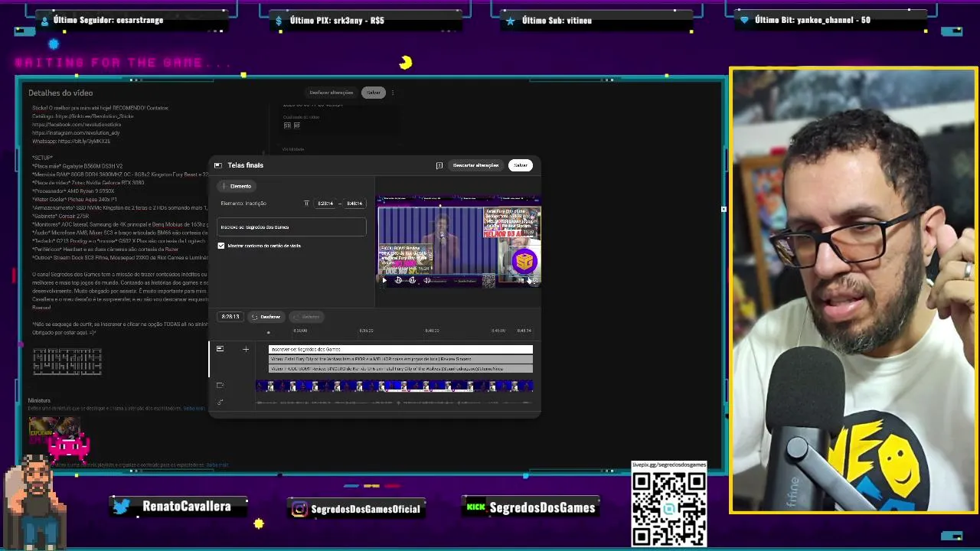Select the FUDEU BOM timeline video bar

[400, 369]
